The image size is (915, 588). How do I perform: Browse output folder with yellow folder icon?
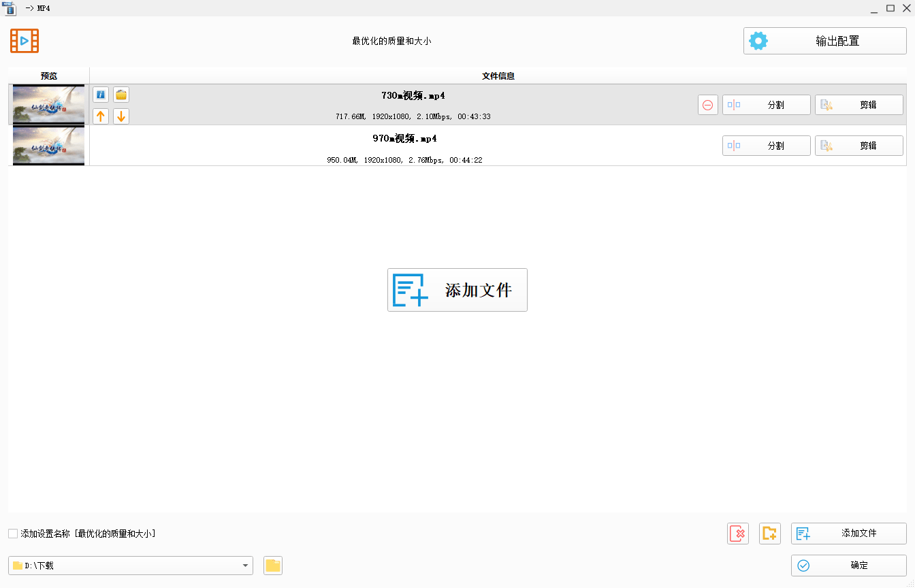(x=273, y=566)
